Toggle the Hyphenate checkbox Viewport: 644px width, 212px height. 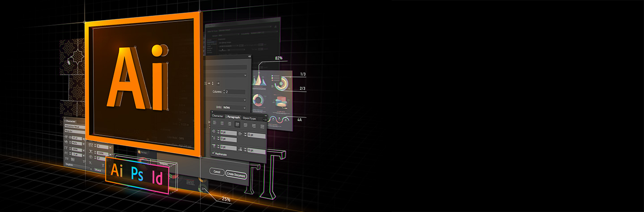(213, 153)
